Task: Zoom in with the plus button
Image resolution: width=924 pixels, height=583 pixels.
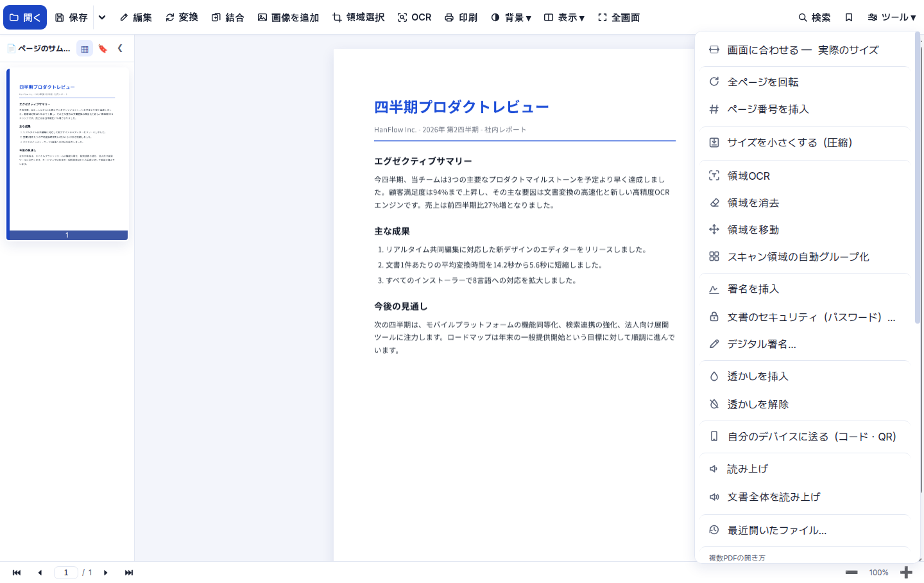Action: (x=906, y=573)
